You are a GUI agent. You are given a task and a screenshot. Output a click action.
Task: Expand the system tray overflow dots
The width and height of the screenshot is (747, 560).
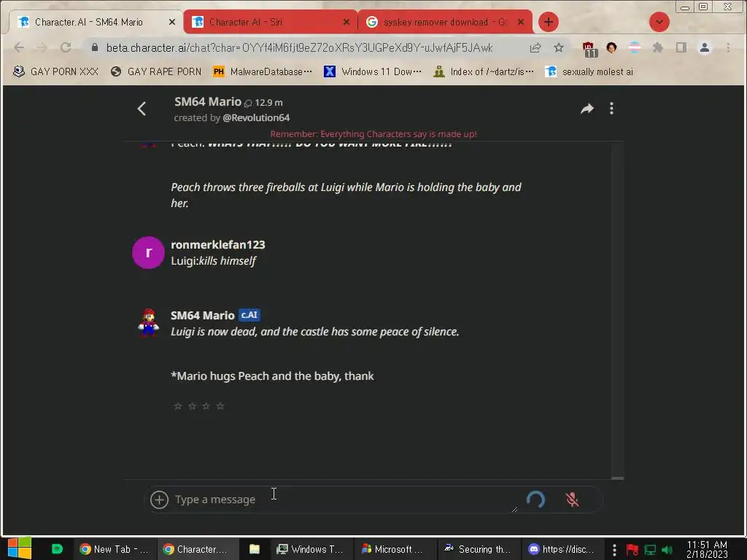point(614,550)
